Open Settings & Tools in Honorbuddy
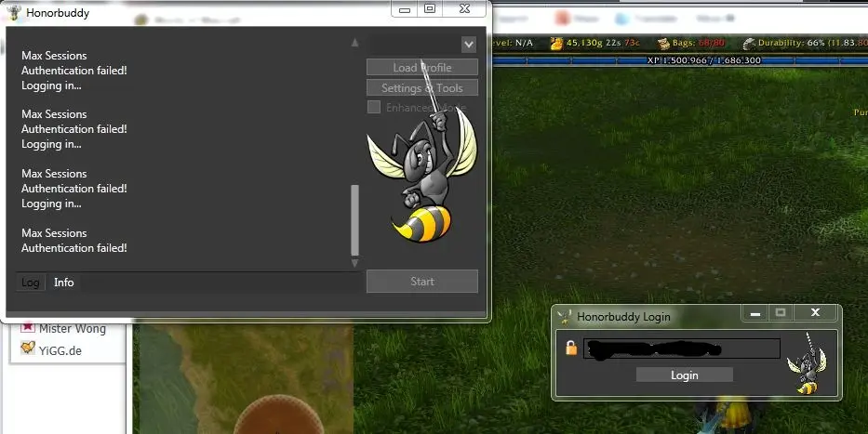868x434 pixels. click(421, 88)
